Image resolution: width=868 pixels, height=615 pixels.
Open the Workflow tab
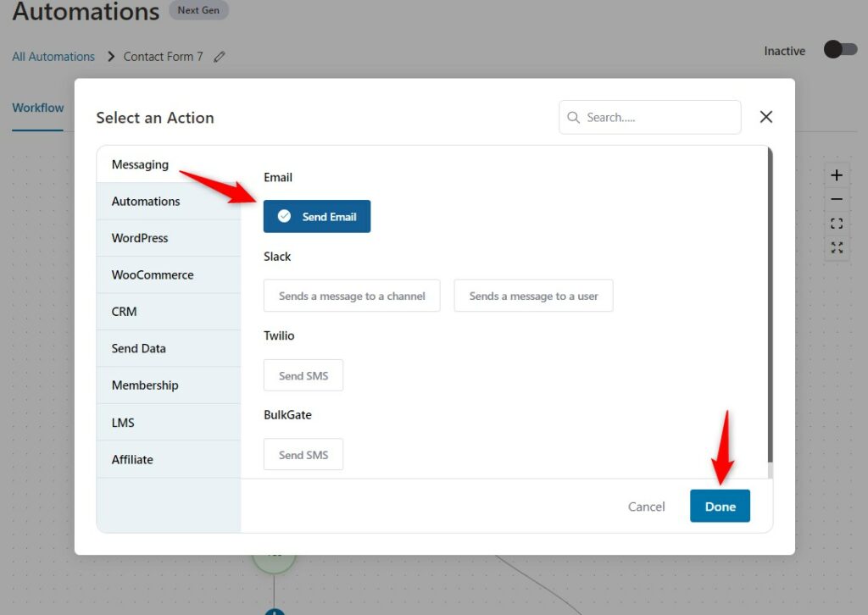(37, 108)
